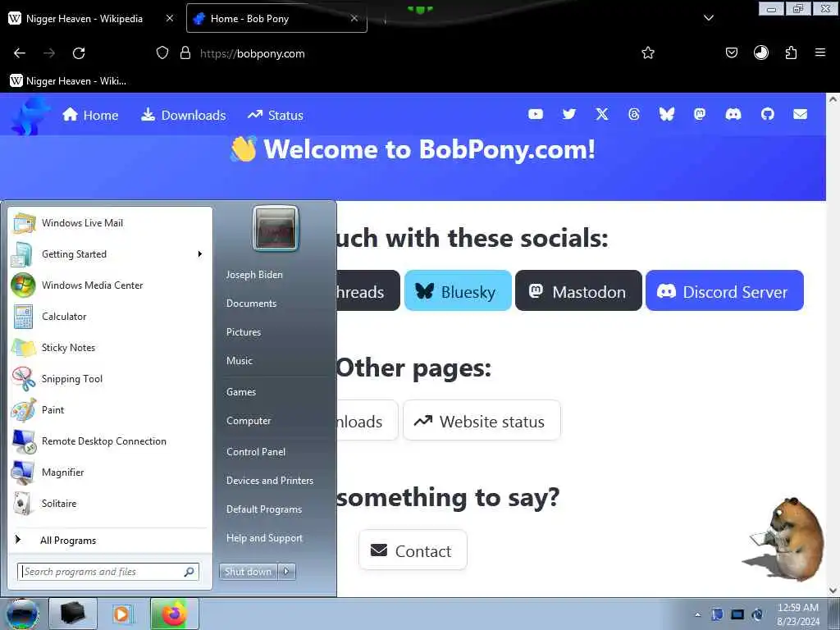This screenshot has height=630, width=840.
Task: Show hidden icons in the system tray
Action: point(697,614)
